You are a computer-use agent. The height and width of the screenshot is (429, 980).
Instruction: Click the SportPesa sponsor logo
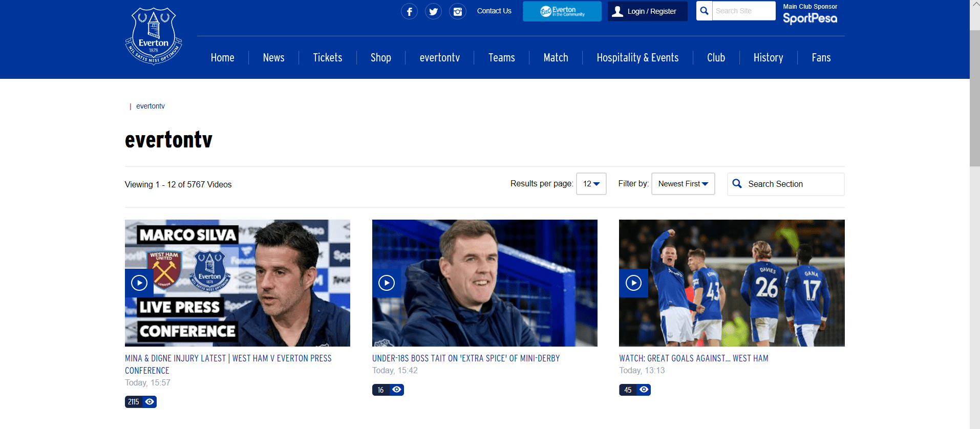click(809, 18)
